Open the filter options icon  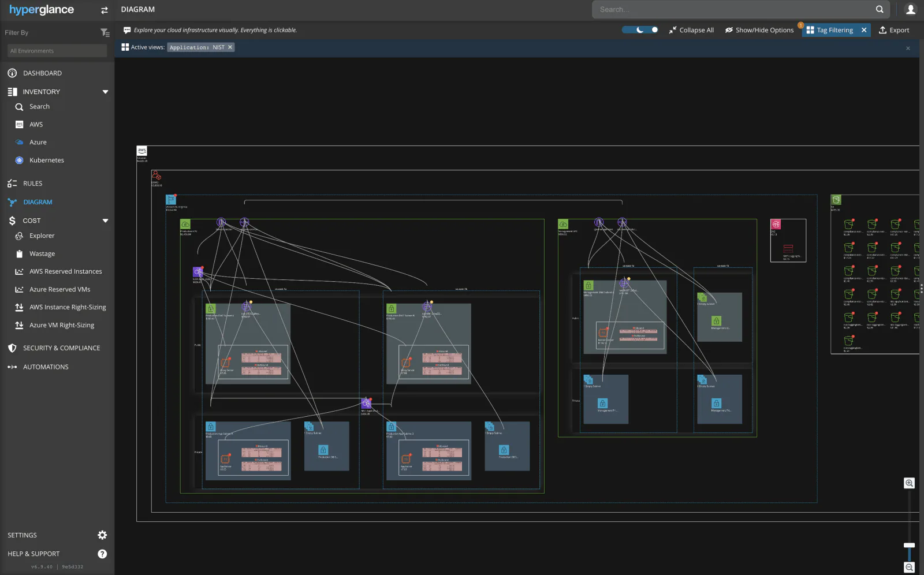pos(105,33)
